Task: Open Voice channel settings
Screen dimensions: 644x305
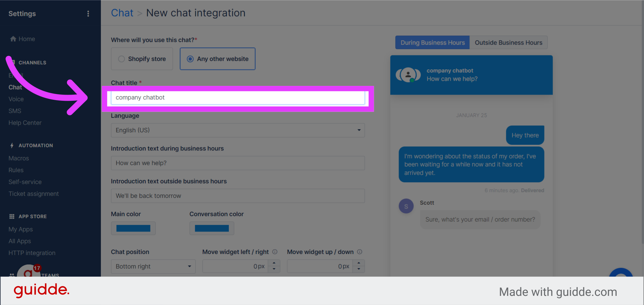Action: tap(16, 99)
